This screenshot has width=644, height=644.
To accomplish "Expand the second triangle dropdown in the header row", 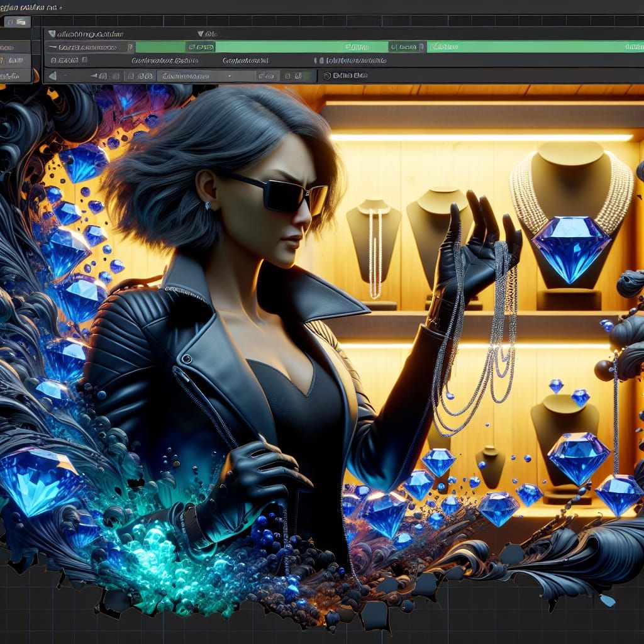I will tap(201, 34).
